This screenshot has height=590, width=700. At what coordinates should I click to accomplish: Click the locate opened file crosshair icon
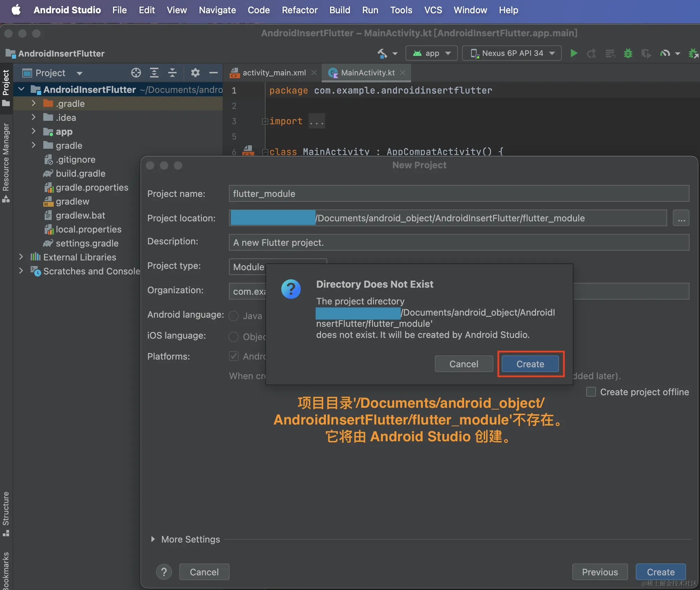click(136, 73)
